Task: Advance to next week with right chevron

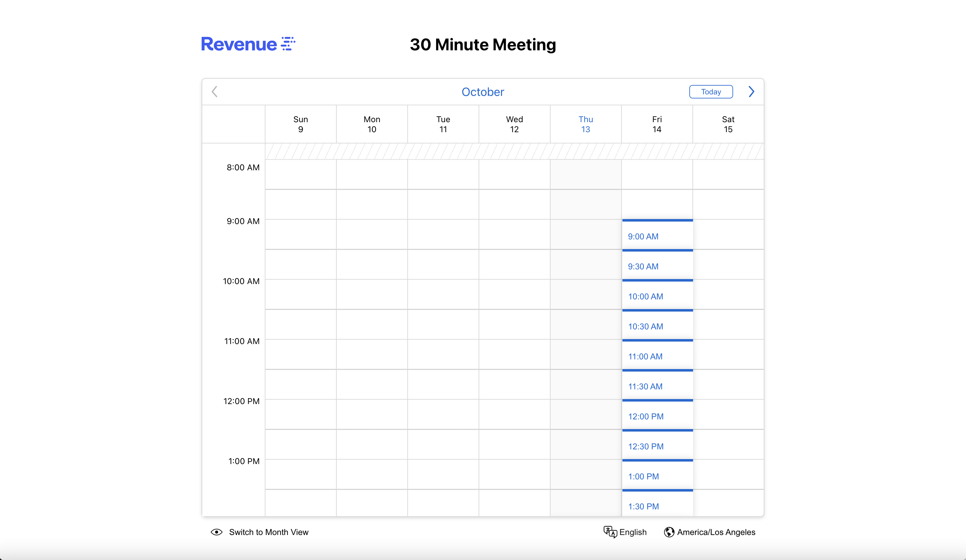Action: pyautogui.click(x=751, y=92)
